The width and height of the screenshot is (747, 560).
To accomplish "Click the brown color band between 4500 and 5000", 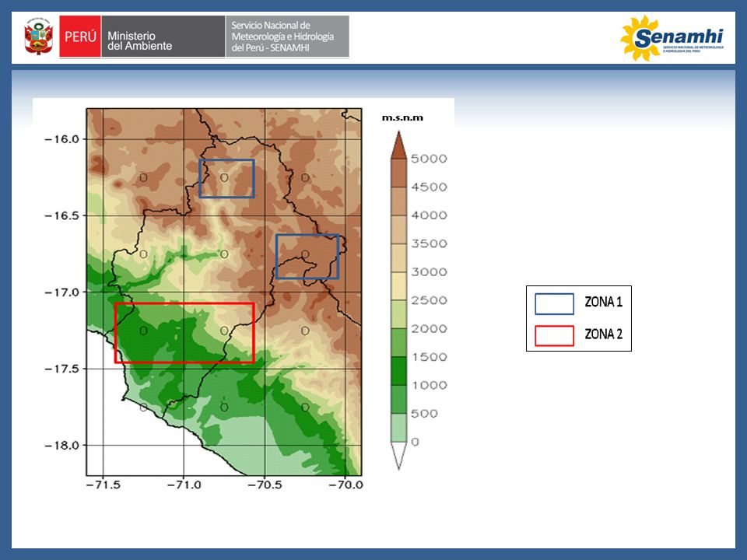I will coord(398,173).
